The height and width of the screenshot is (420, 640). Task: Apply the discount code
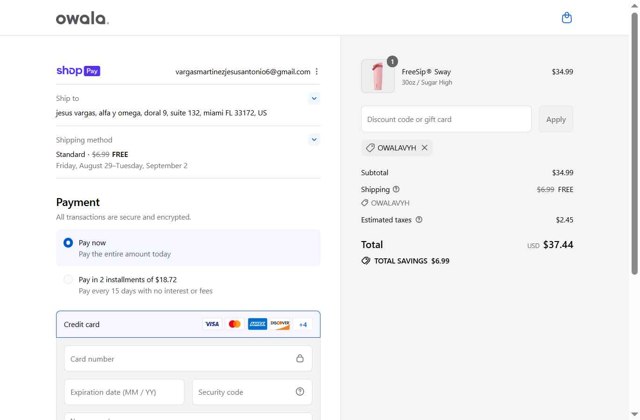pos(556,120)
